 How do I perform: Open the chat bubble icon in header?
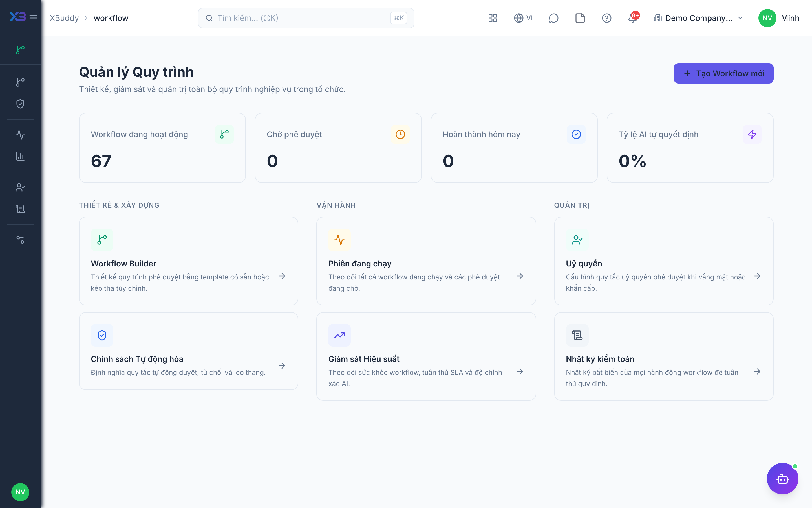pos(554,18)
